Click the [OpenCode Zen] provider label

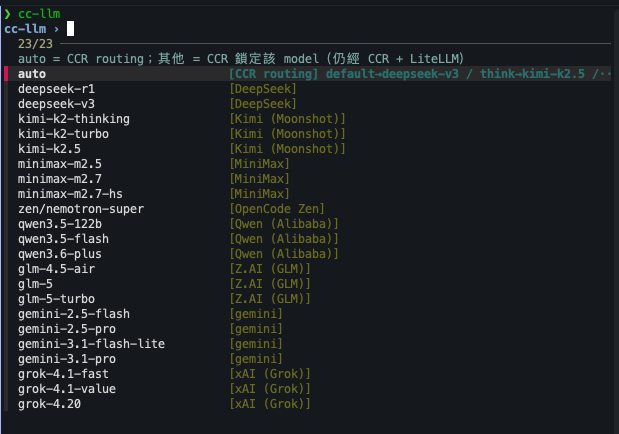coord(277,209)
